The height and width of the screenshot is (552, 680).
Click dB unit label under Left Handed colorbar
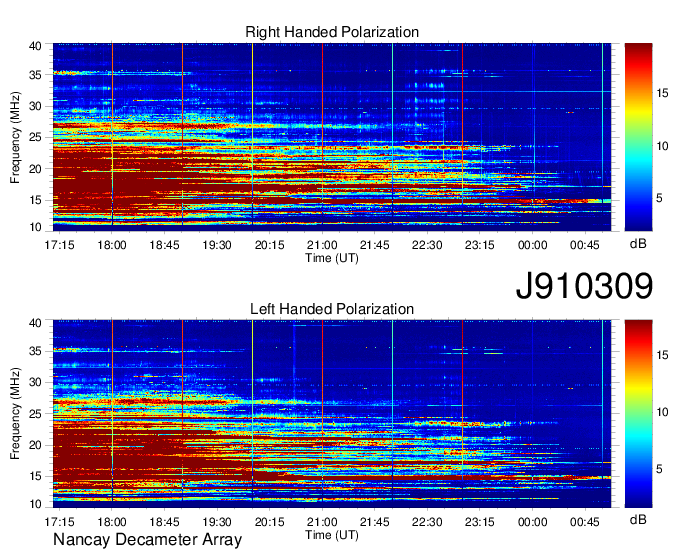point(638,519)
